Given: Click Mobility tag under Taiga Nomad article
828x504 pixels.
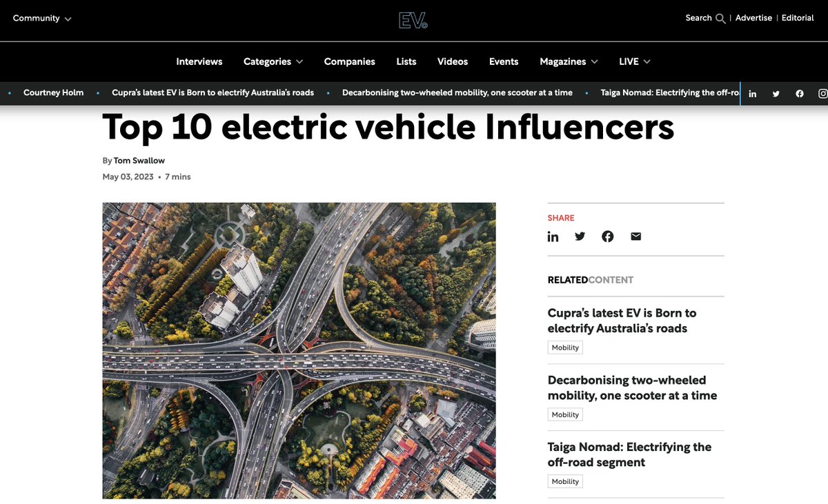Looking at the screenshot, I should [565, 481].
